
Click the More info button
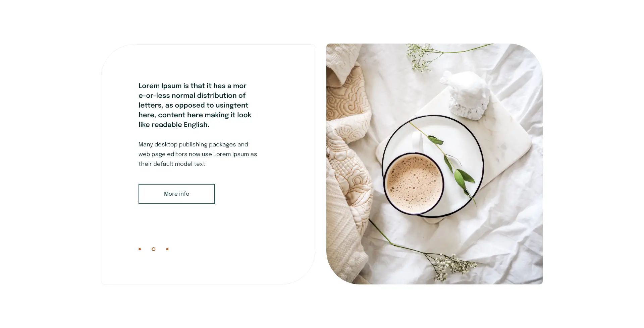[176, 194]
